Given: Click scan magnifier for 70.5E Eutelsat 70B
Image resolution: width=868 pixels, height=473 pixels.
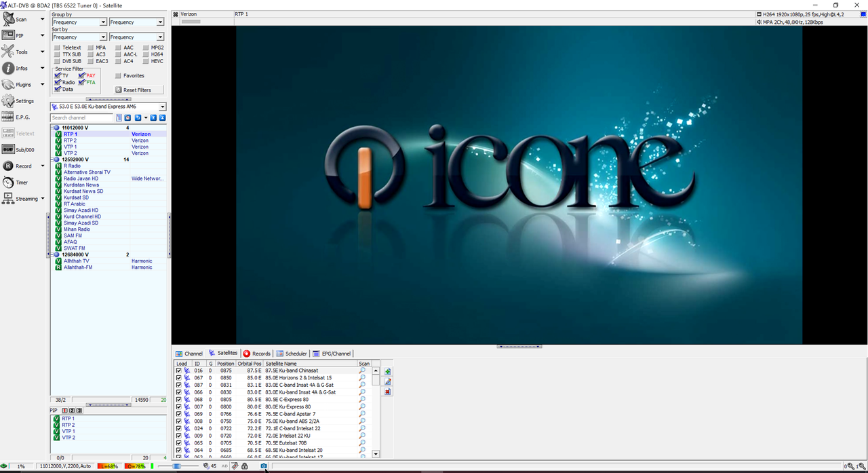Looking at the screenshot, I should [x=363, y=442].
